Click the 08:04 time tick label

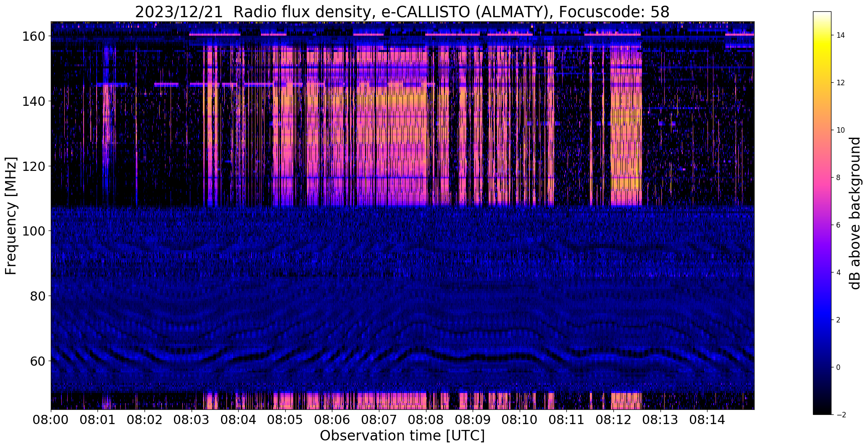point(239,419)
